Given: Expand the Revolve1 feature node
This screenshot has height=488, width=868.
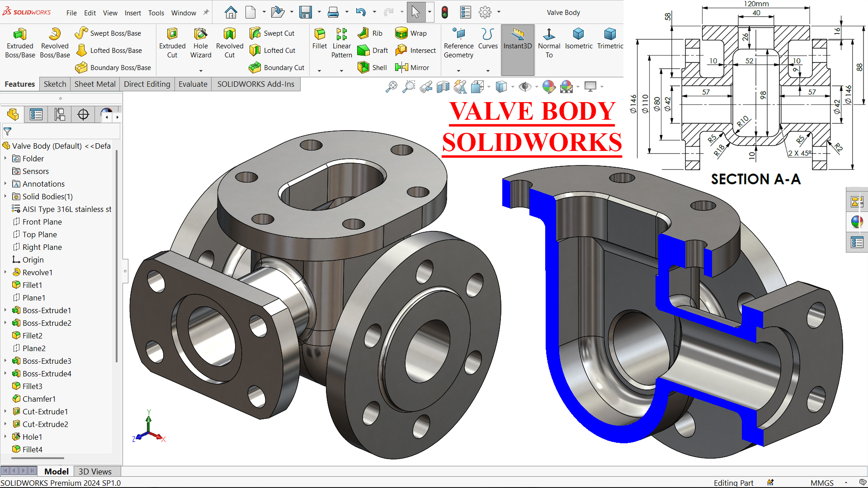Looking at the screenshot, I should pyautogui.click(x=5, y=272).
